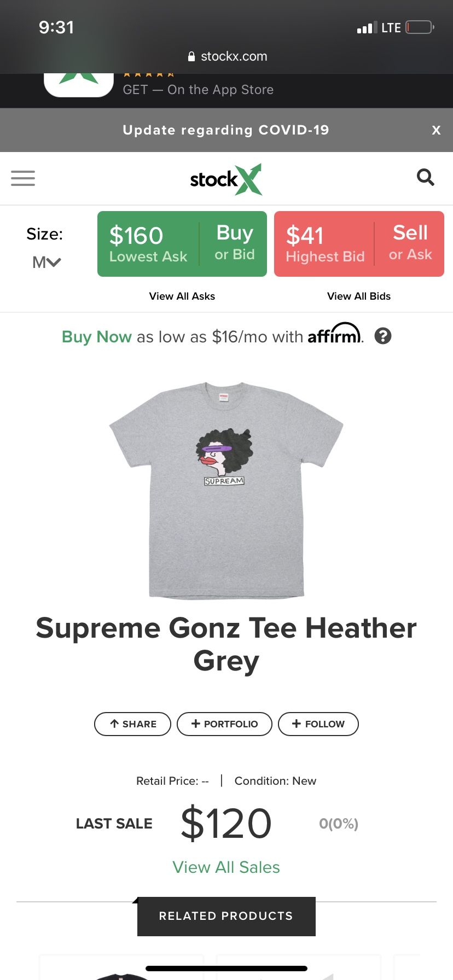
Task: Expand the size M dropdown
Action: [47, 262]
